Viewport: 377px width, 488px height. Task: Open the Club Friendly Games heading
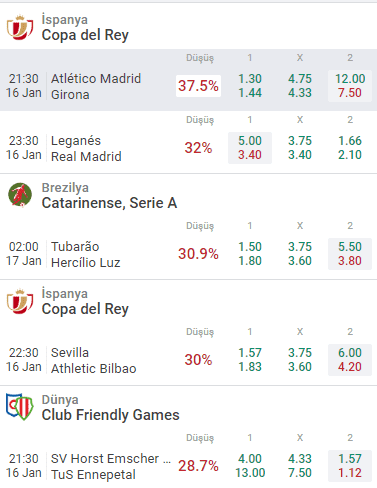(x=110, y=415)
